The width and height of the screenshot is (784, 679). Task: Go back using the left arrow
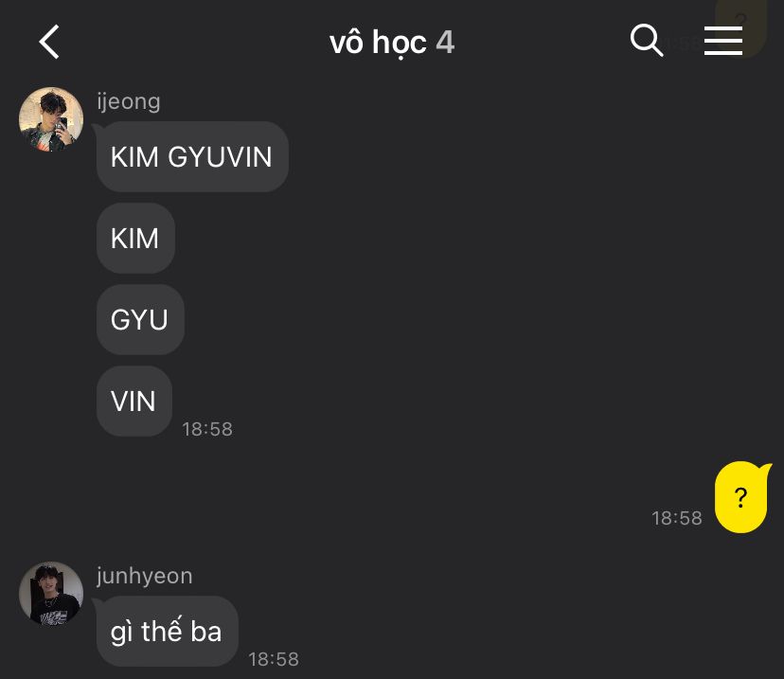click(49, 42)
